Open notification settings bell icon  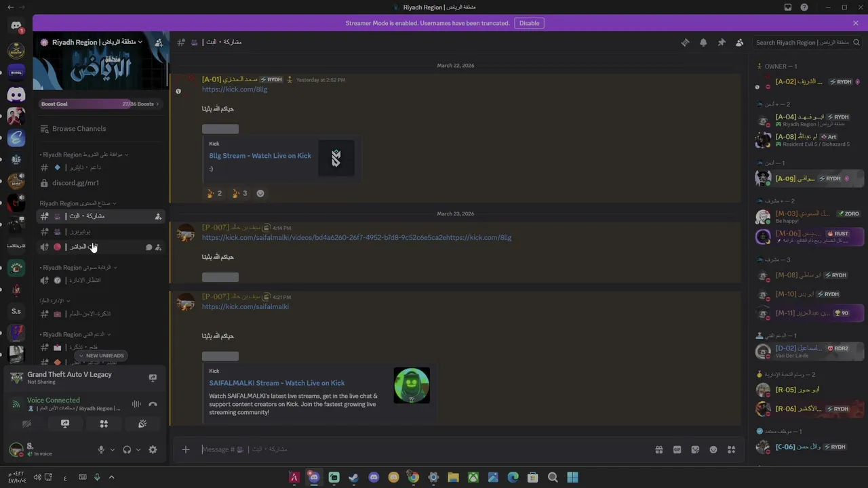click(703, 42)
